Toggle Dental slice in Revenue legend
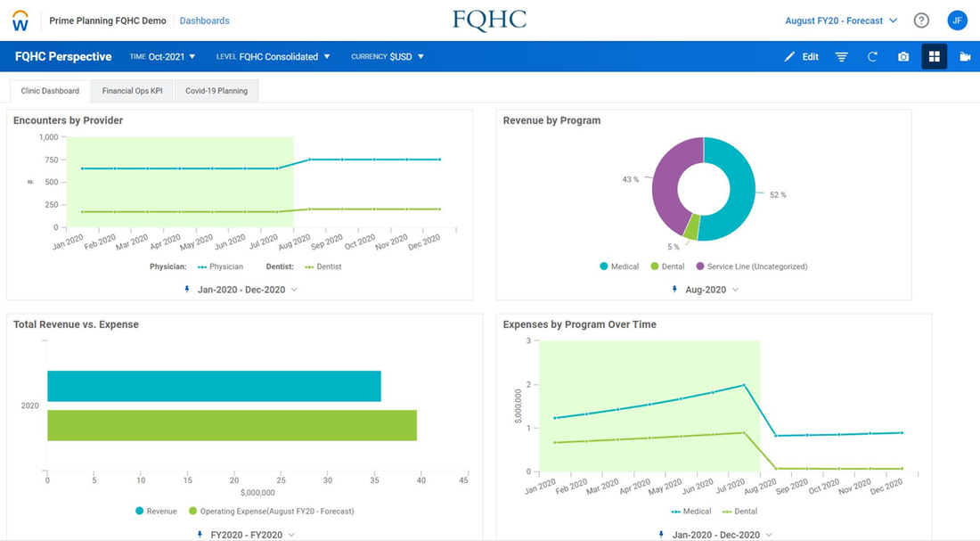980x541 pixels. point(667,266)
